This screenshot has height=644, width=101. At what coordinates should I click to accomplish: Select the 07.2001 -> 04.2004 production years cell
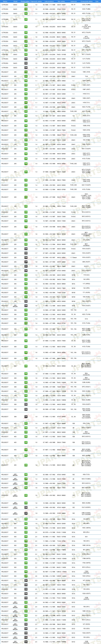coord(49,68)
